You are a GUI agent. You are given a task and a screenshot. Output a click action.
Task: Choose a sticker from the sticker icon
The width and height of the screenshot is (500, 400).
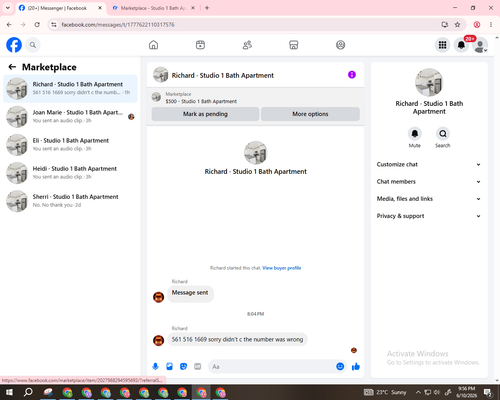(x=183, y=367)
